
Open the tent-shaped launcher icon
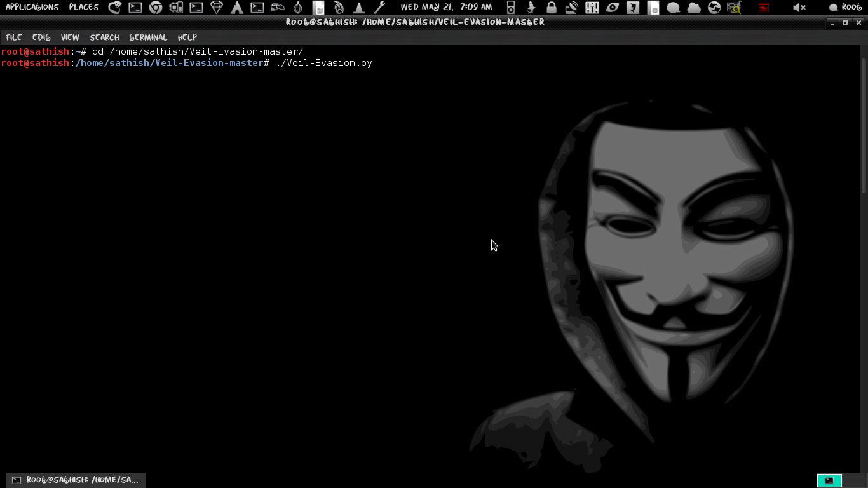click(237, 8)
